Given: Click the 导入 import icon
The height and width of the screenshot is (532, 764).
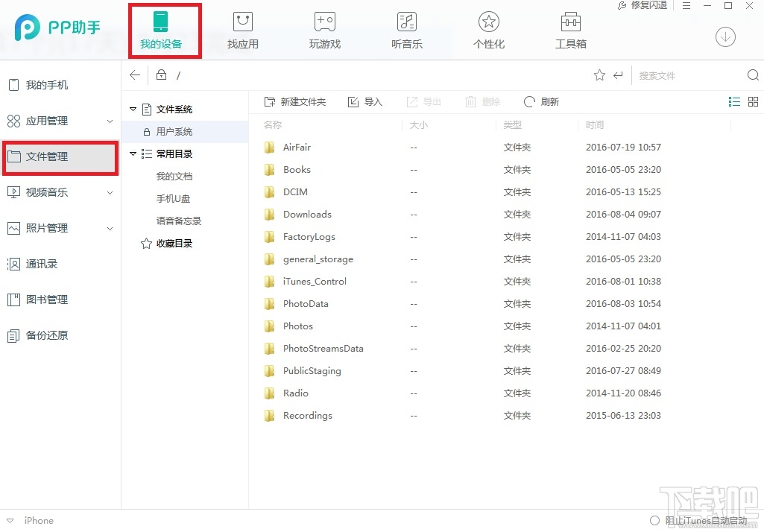Looking at the screenshot, I should click(x=354, y=101).
